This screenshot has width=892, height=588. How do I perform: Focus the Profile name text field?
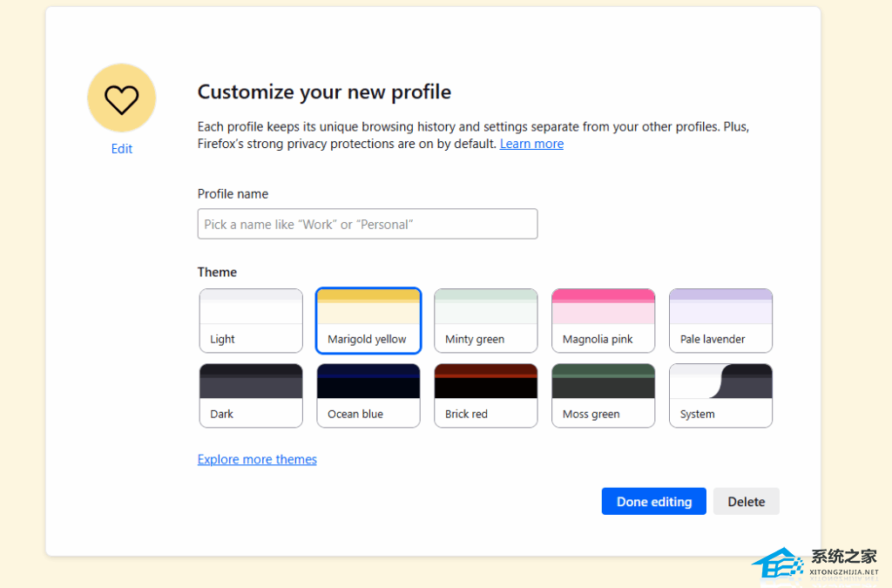pyautogui.click(x=367, y=224)
